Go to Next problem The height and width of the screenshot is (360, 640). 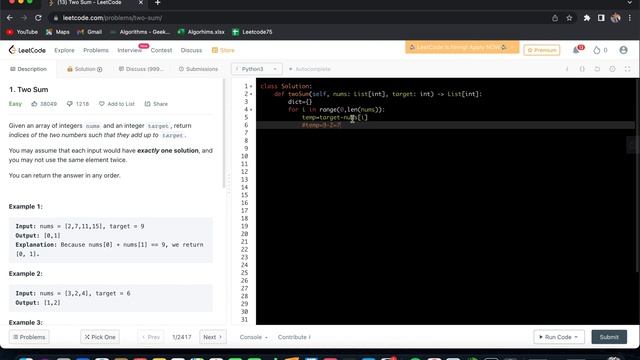click(213, 337)
